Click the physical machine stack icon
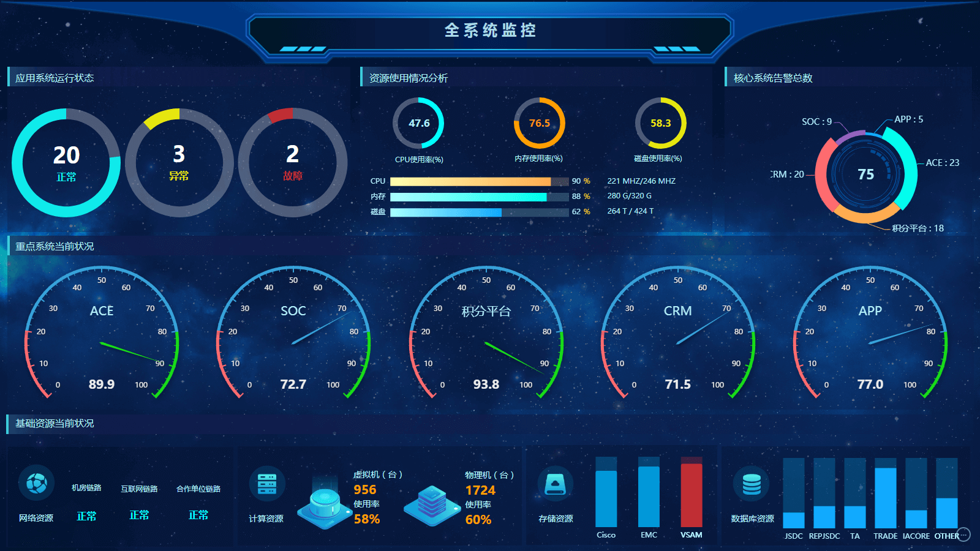This screenshot has height=551, width=980. point(432,506)
